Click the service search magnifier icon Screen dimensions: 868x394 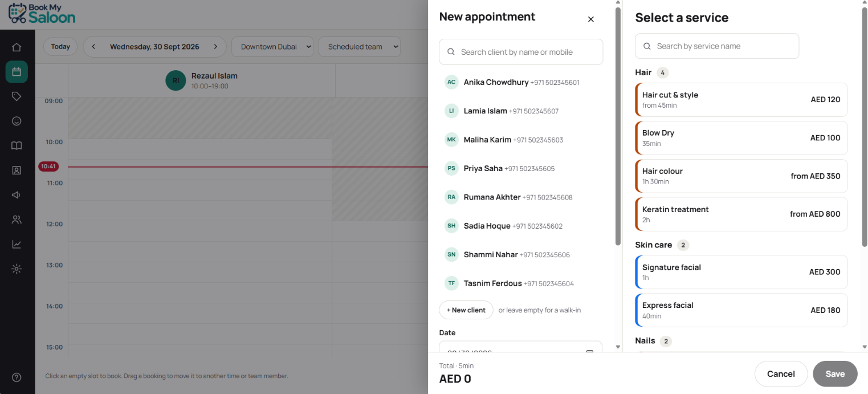coord(647,46)
